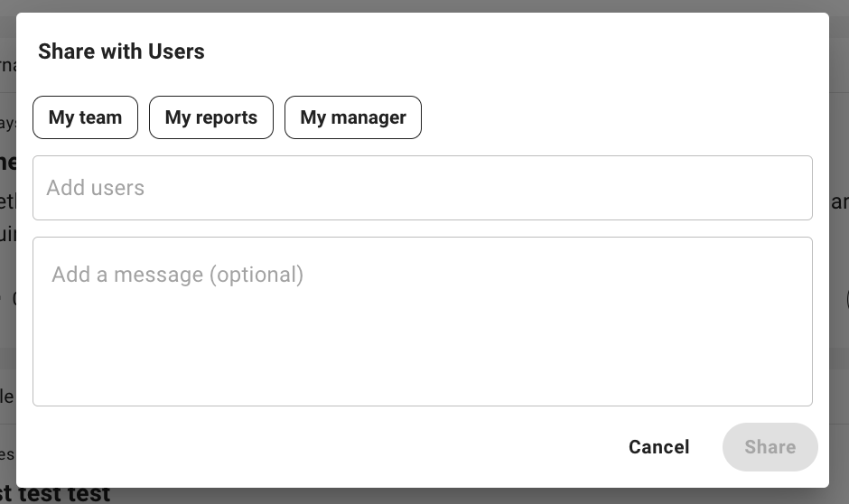Click the right end of the Add users field
This screenshot has width=849, height=504.
(777, 188)
